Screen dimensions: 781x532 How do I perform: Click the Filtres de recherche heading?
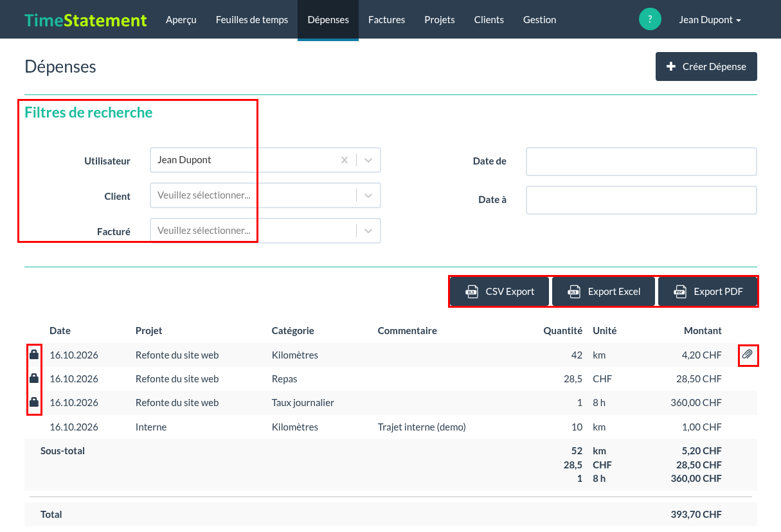89,112
